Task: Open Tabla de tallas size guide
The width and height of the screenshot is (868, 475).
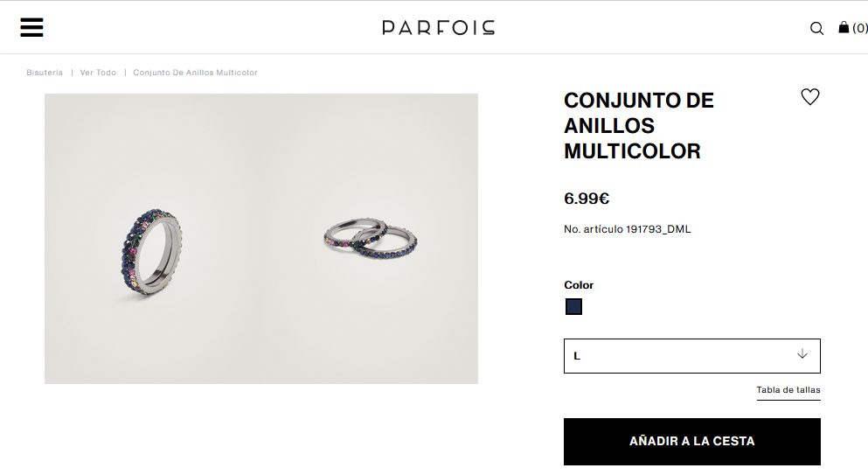Action: [788, 390]
